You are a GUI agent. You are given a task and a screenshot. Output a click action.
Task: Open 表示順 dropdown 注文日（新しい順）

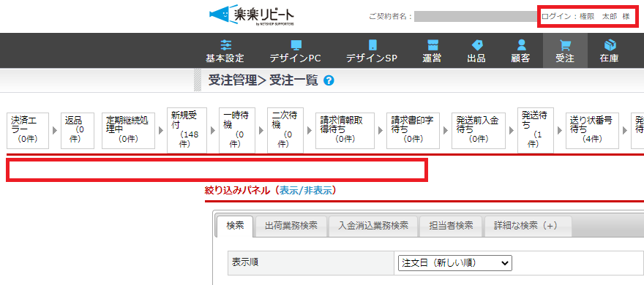455,263
